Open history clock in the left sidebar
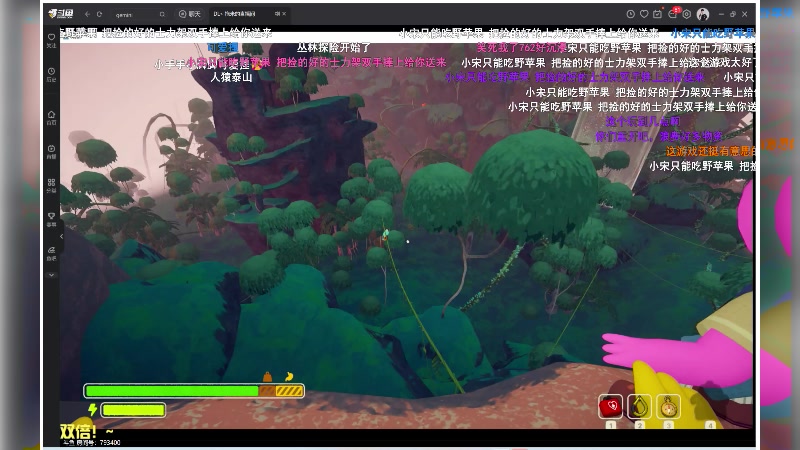800x450 pixels. tap(52, 74)
